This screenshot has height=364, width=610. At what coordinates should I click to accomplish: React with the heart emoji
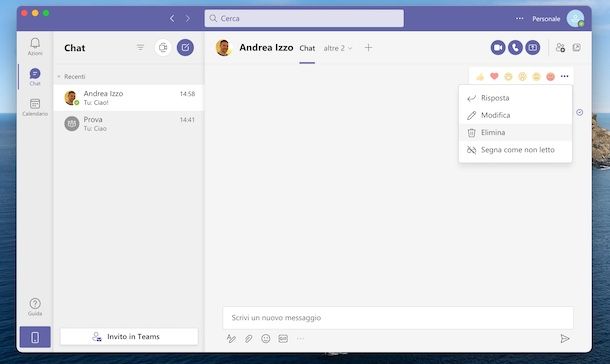click(x=494, y=76)
